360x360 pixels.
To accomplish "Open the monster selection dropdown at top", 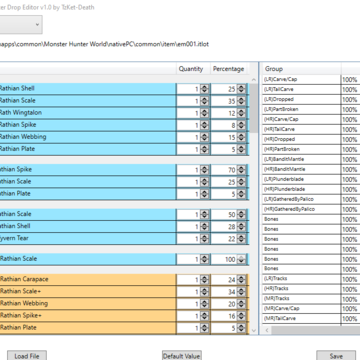I will [x=21, y=25].
